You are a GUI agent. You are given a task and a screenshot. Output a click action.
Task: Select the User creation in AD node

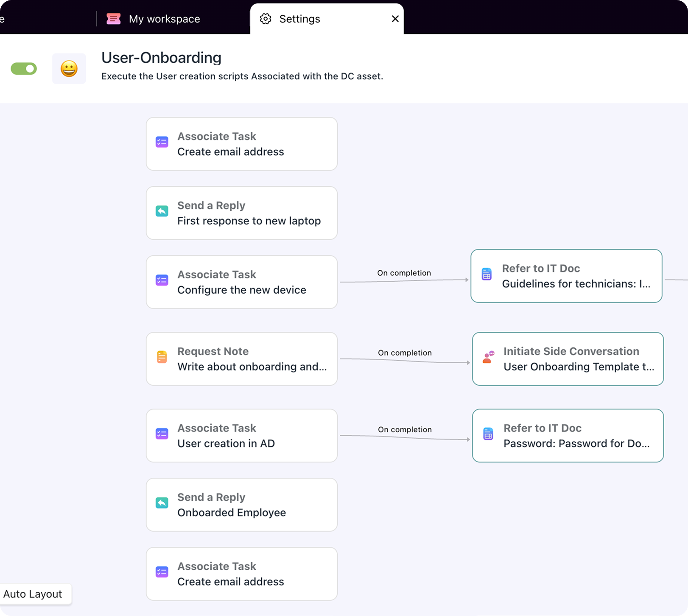click(241, 436)
